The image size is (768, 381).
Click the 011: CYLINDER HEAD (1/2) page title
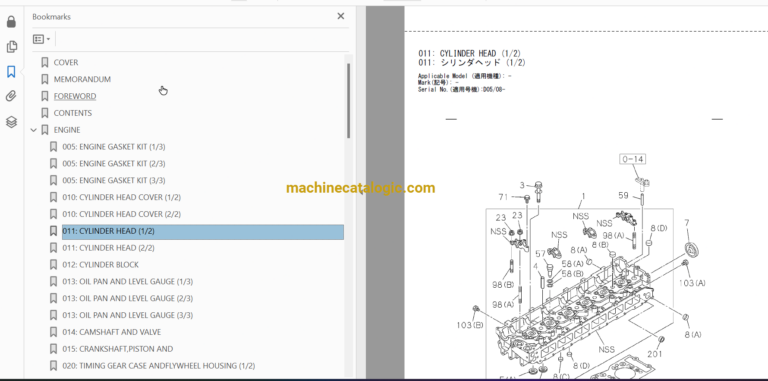469,53
